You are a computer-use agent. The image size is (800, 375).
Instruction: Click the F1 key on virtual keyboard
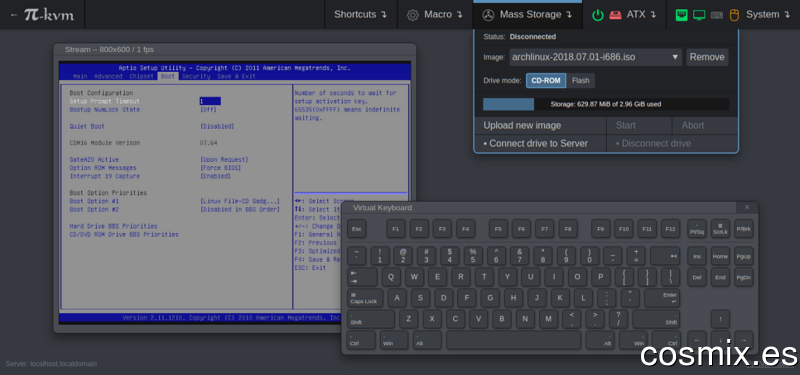(395, 229)
